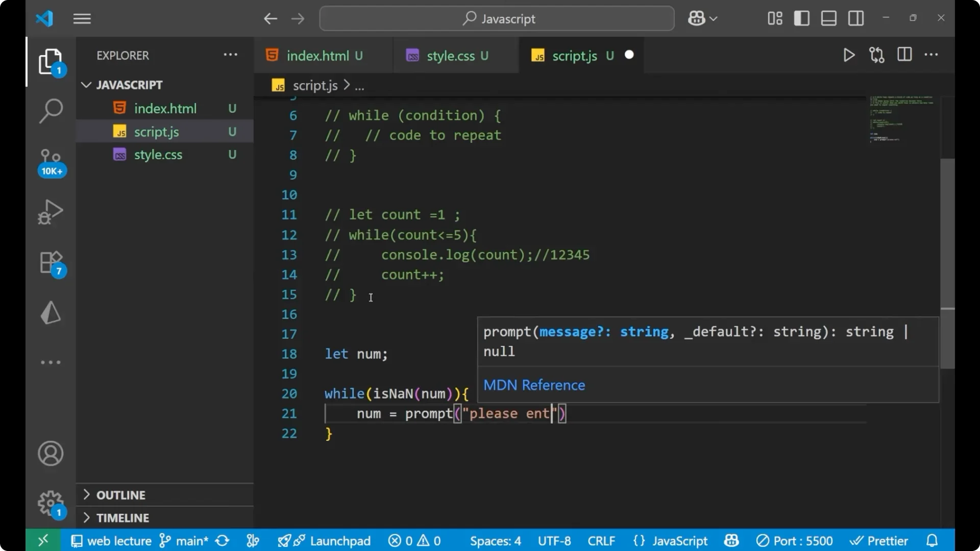
Task: Toggle the panel visibility icon
Action: (x=828, y=18)
